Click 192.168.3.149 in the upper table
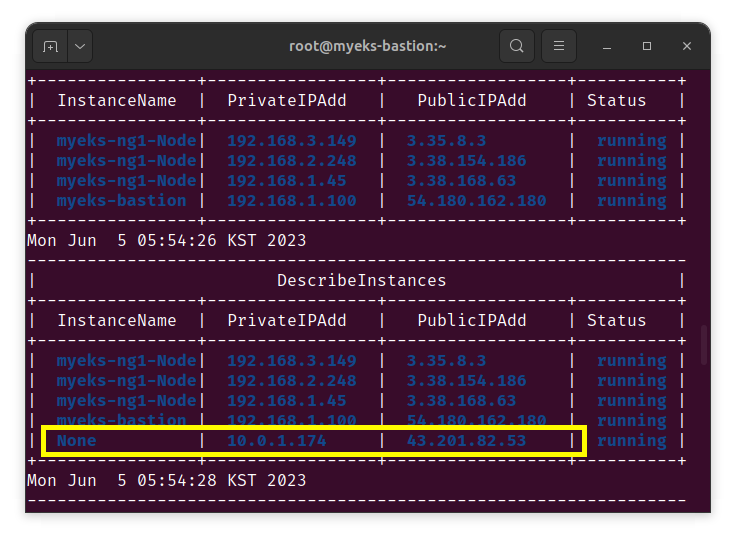736x541 pixels. (x=291, y=141)
